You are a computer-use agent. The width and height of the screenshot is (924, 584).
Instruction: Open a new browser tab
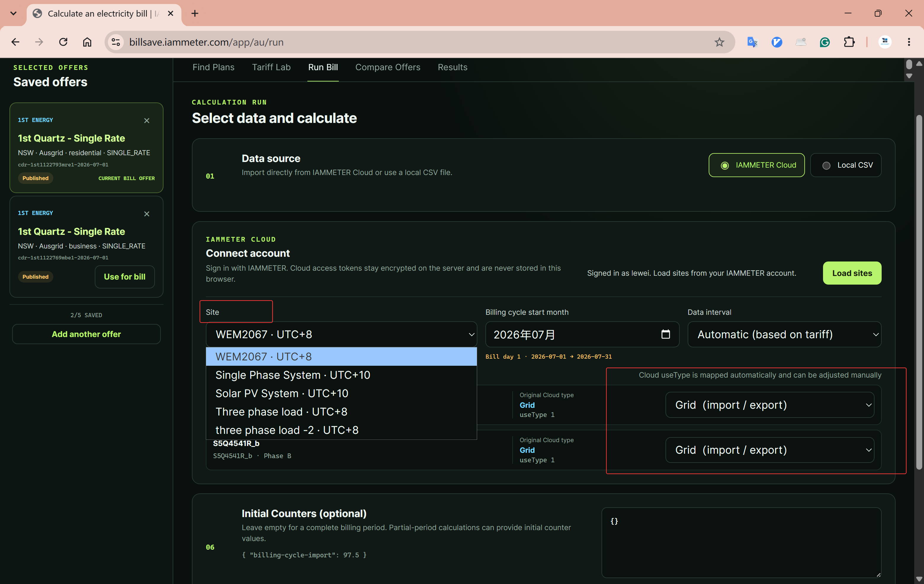(195, 13)
